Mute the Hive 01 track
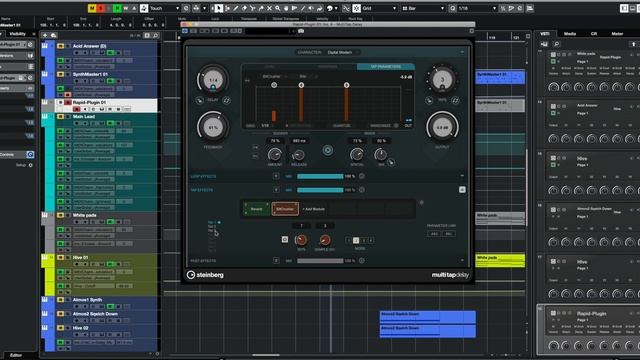Image resolution: width=640 pixels, height=360 pixels. pos(60,258)
